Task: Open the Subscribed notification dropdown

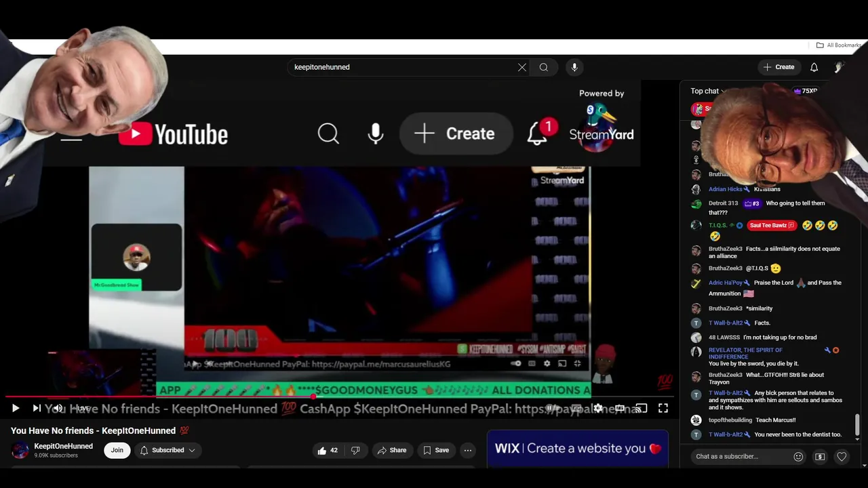Action: pyautogui.click(x=167, y=450)
